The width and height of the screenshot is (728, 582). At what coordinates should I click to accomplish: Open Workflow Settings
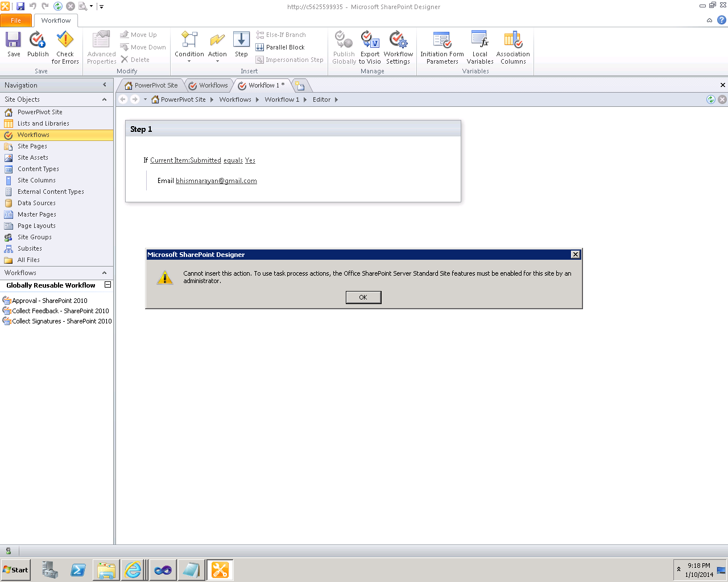(398, 48)
